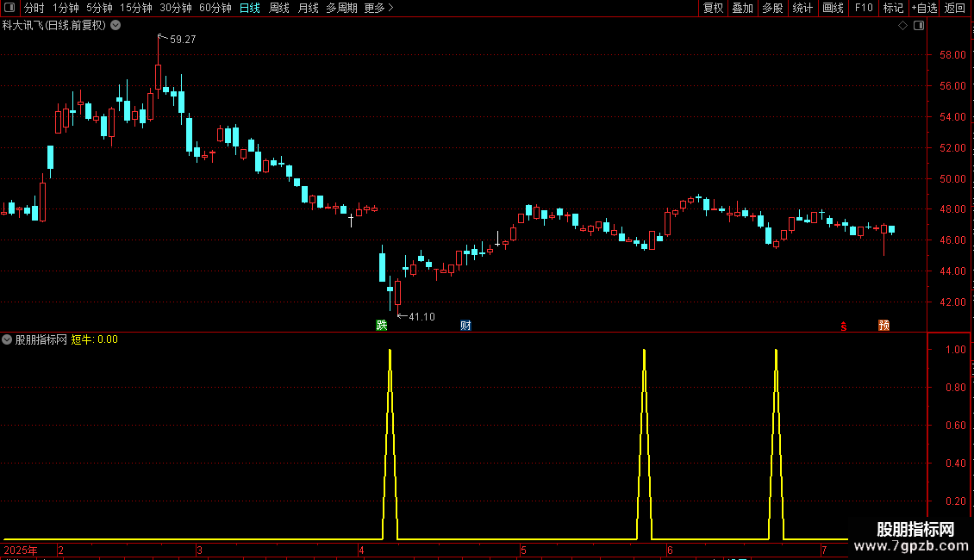Expand dropdown next to 科大讯飞 title

(116, 26)
